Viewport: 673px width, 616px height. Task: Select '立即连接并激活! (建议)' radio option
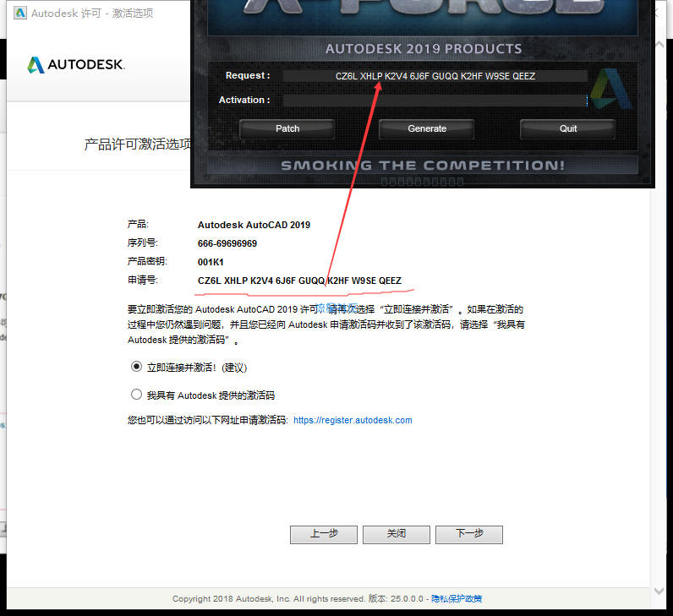[x=136, y=367]
